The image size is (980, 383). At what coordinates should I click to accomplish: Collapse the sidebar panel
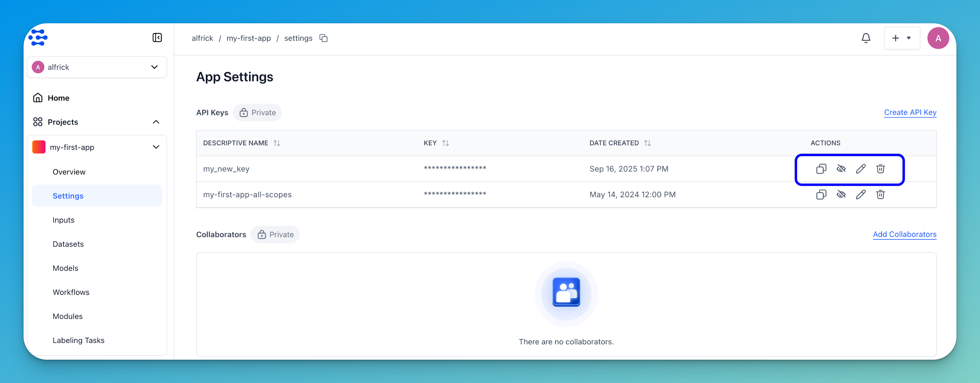[157, 38]
